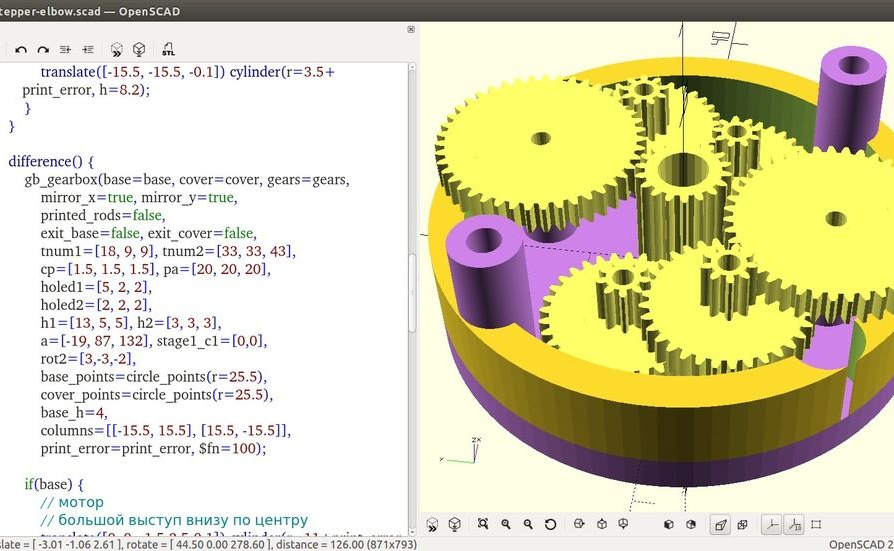Viewport: 894px width, 551px height.
Task: Click the Undo arrow in editor toolbar
Action: 21,49
